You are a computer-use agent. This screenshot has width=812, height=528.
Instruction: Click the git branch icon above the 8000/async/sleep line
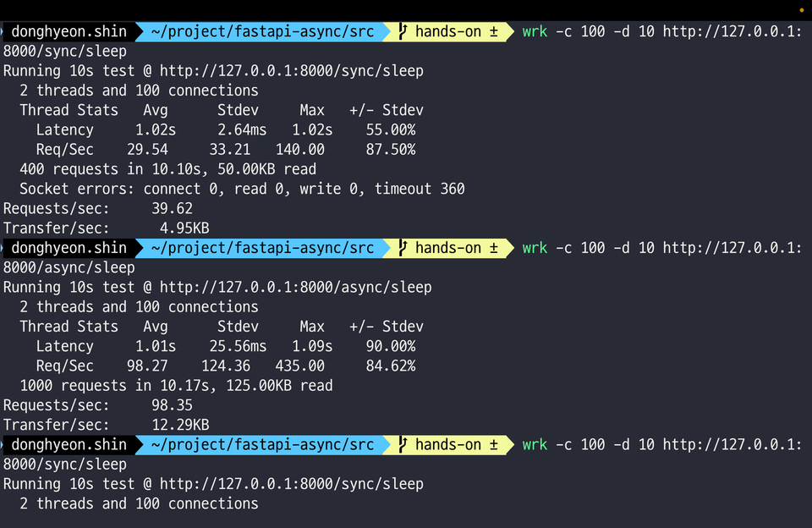click(403, 248)
